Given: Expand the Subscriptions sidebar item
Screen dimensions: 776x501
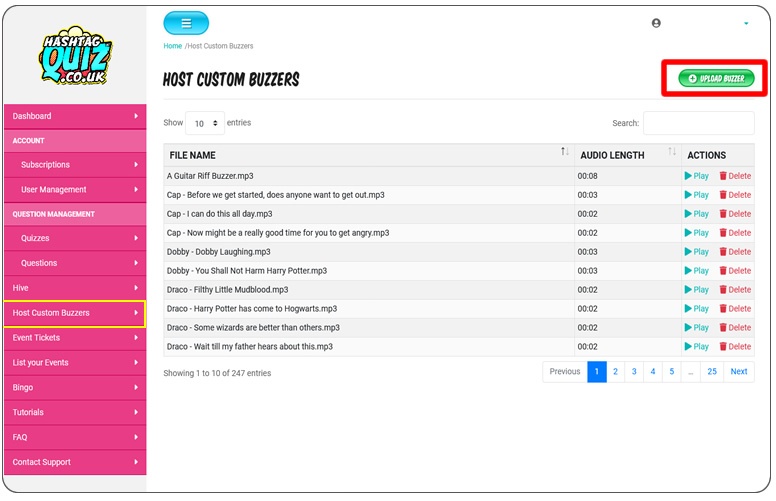Looking at the screenshot, I should click(75, 165).
